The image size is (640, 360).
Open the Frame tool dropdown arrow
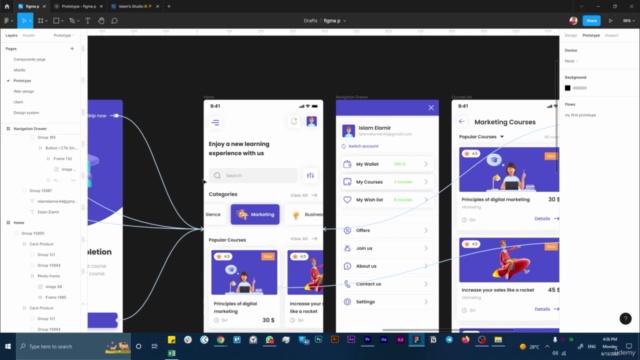[47, 21]
